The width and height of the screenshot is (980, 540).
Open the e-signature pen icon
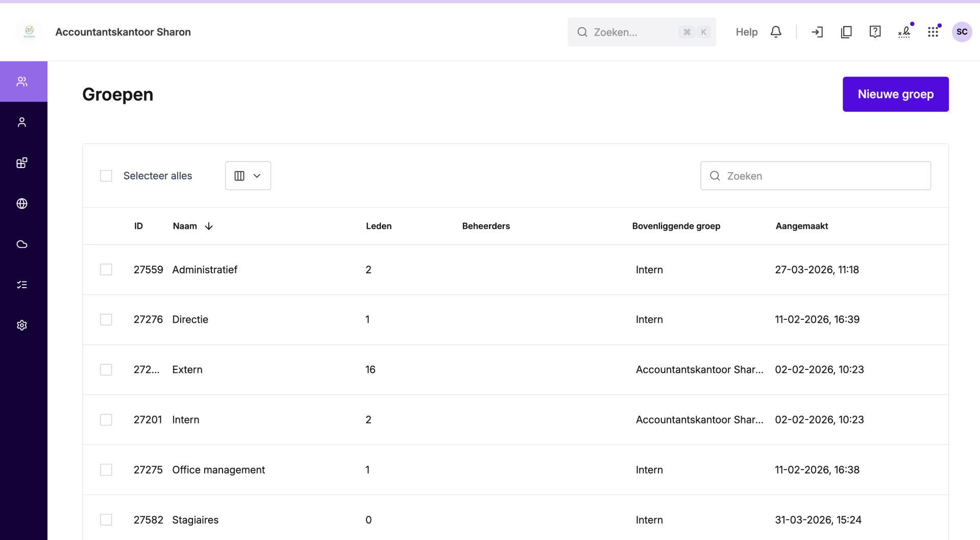(904, 32)
